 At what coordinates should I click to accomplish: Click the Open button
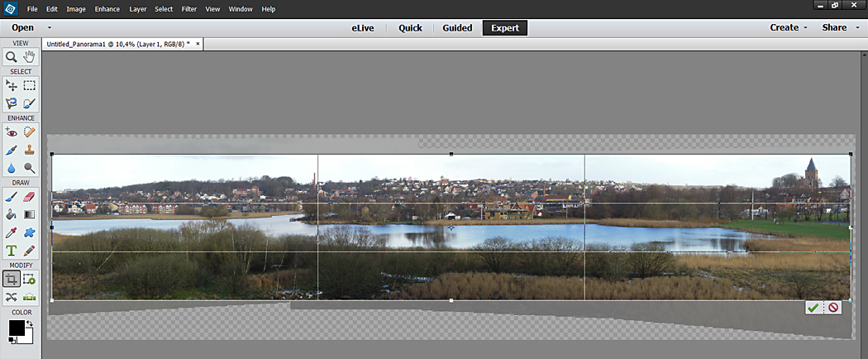click(x=22, y=27)
